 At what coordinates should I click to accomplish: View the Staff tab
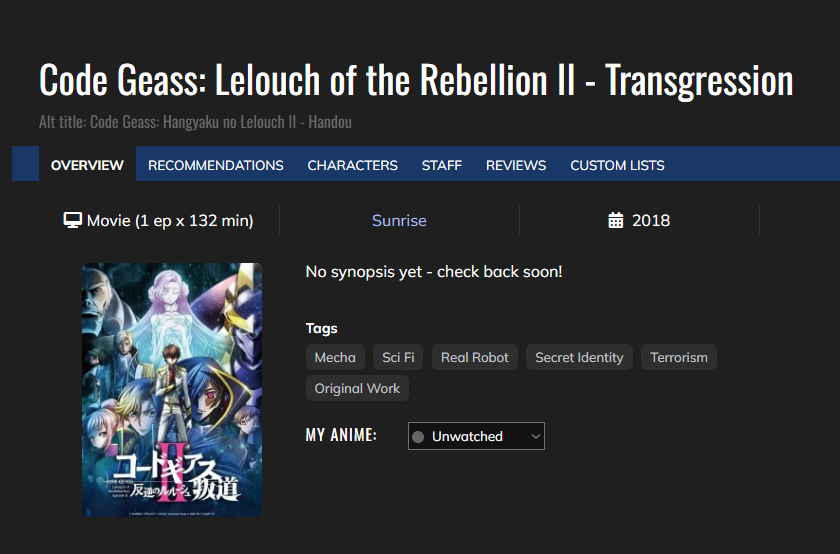click(442, 165)
